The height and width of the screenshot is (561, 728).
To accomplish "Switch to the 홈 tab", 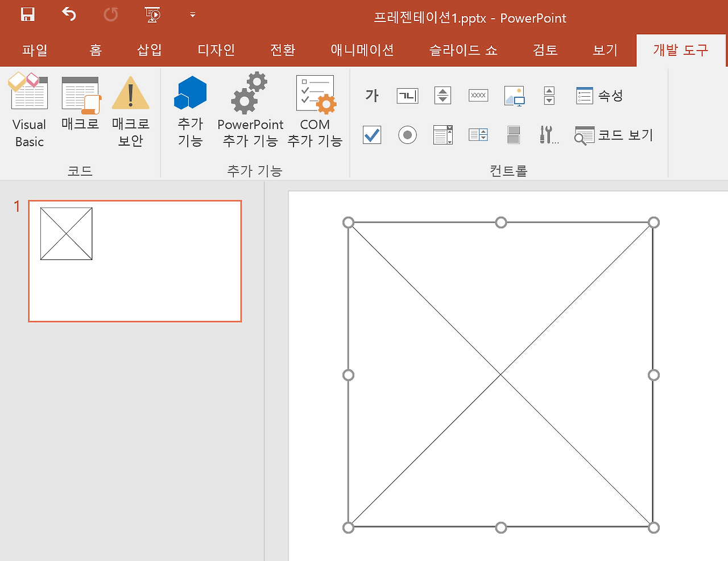I will [96, 50].
